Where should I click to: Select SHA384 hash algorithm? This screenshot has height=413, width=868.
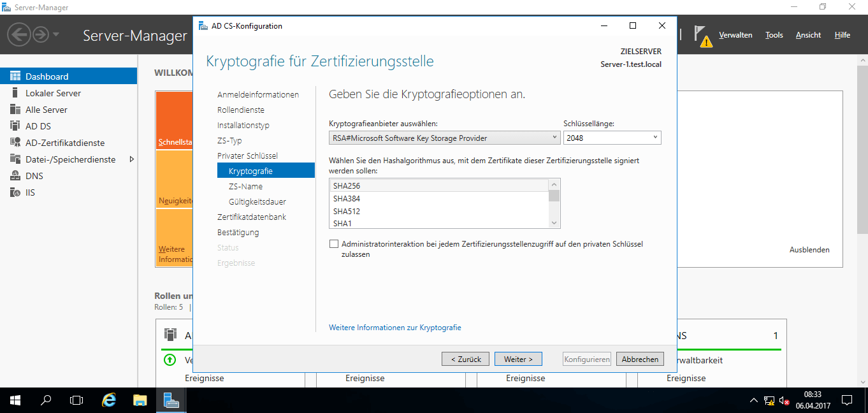[439, 198]
